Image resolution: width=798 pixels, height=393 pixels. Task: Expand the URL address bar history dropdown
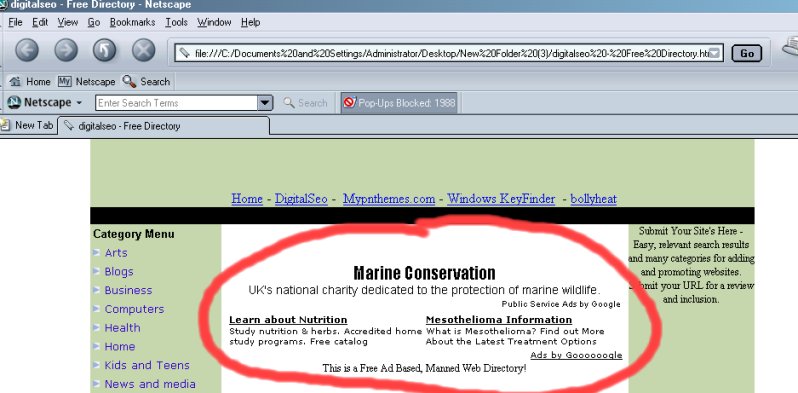715,53
